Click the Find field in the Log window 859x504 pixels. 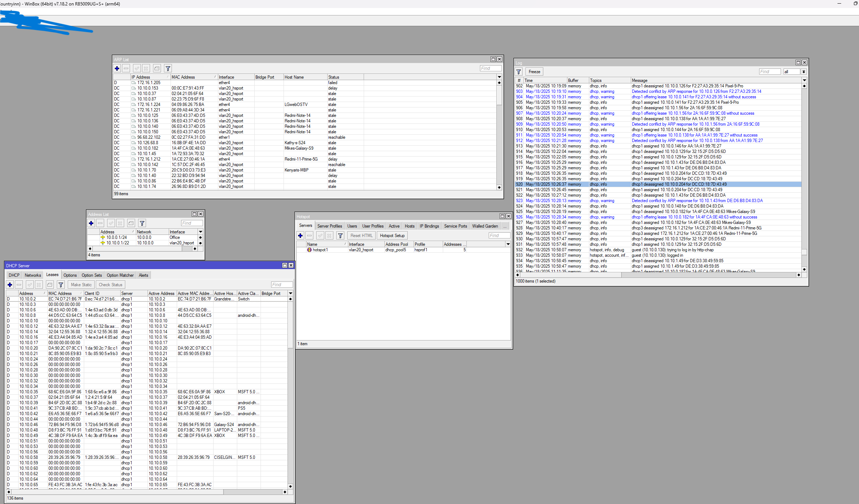point(770,71)
